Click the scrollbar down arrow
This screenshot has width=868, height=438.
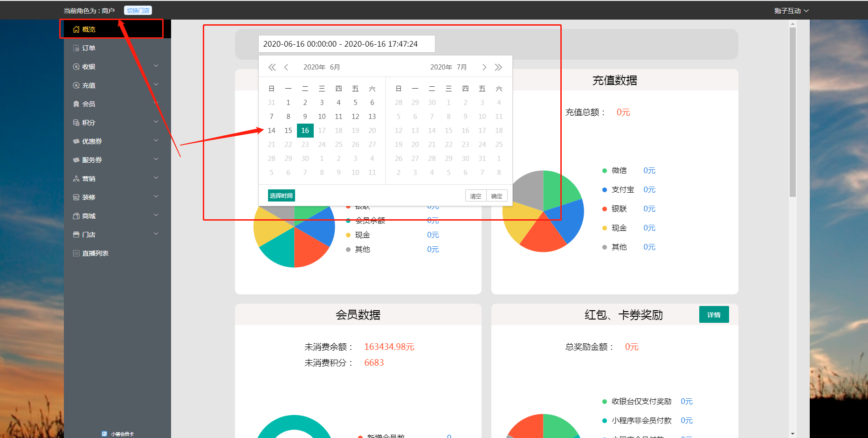point(792,434)
